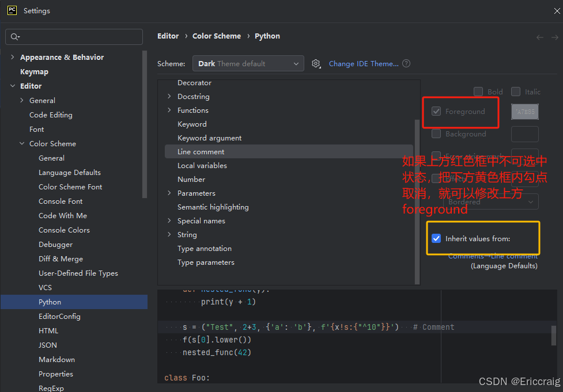Viewport: 563px width, 392px height.
Task: Click Change IDE Theme link
Action: 364,63
